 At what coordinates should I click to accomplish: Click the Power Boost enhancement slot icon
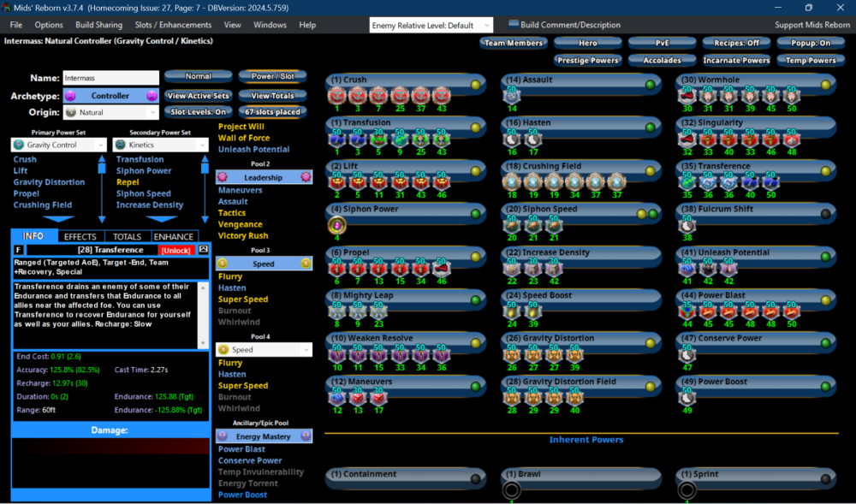[x=687, y=398]
